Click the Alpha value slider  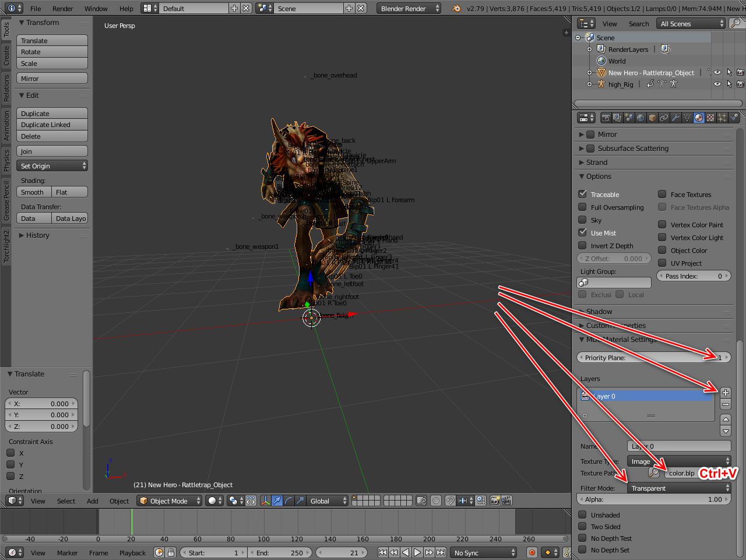pos(653,499)
